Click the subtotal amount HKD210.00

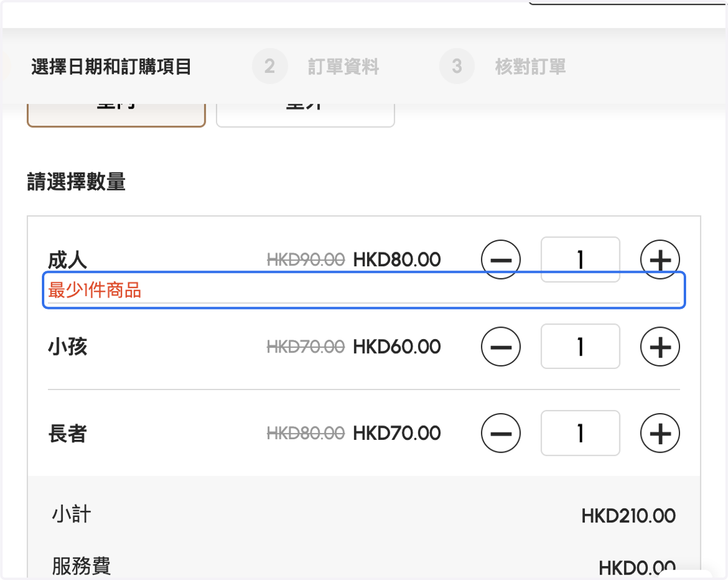629,516
